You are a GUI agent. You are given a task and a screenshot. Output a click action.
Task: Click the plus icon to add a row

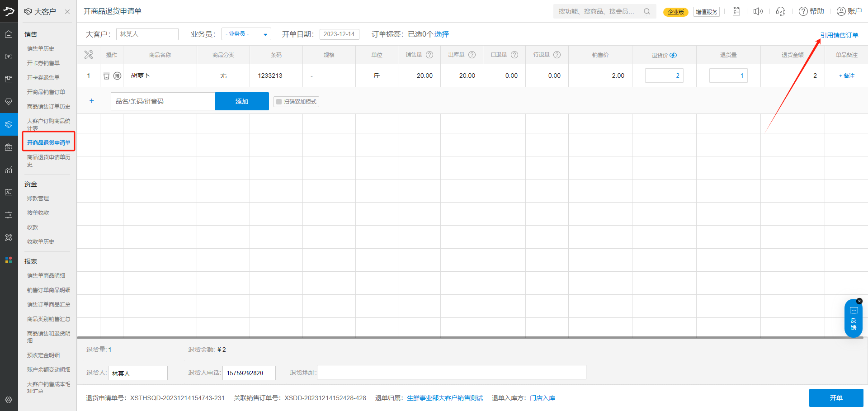tap(91, 101)
